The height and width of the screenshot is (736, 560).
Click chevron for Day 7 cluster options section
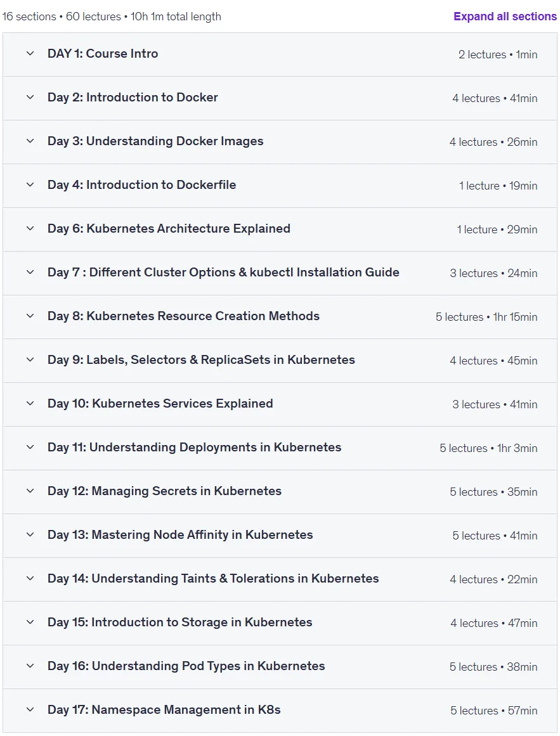[x=30, y=272]
